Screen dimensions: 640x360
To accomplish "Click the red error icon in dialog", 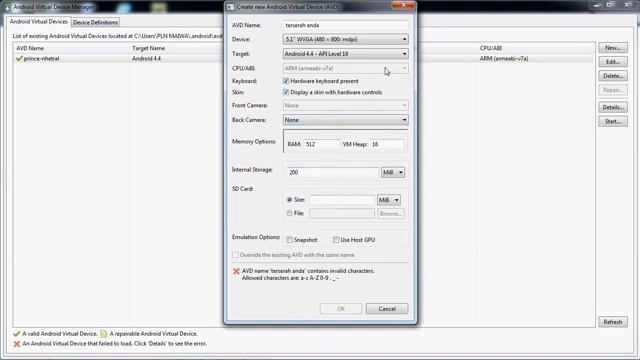I will click(x=236, y=271).
